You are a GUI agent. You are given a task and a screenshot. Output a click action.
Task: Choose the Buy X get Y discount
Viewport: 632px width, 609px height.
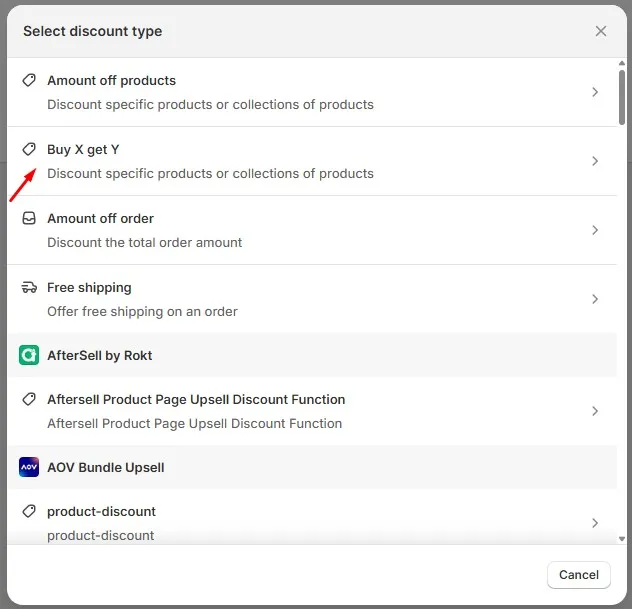pyautogui.click(x=312, y=161)
